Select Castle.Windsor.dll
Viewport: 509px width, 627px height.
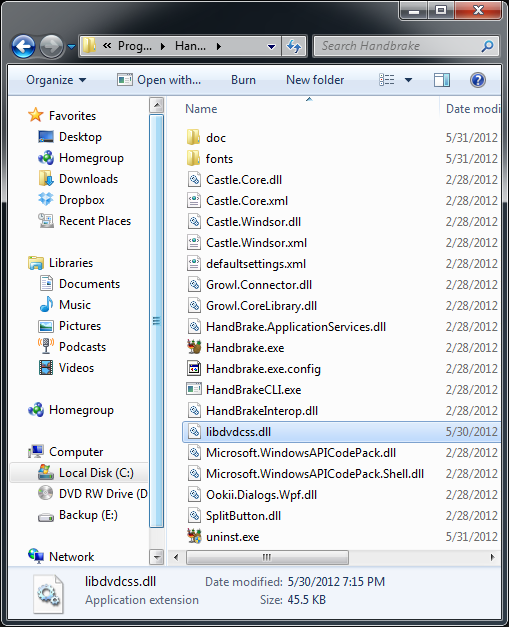click(x=253, y=222)
